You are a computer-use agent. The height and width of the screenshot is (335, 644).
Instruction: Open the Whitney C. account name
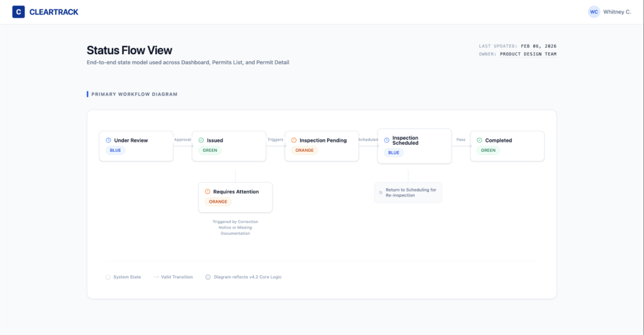coord(617,12)
